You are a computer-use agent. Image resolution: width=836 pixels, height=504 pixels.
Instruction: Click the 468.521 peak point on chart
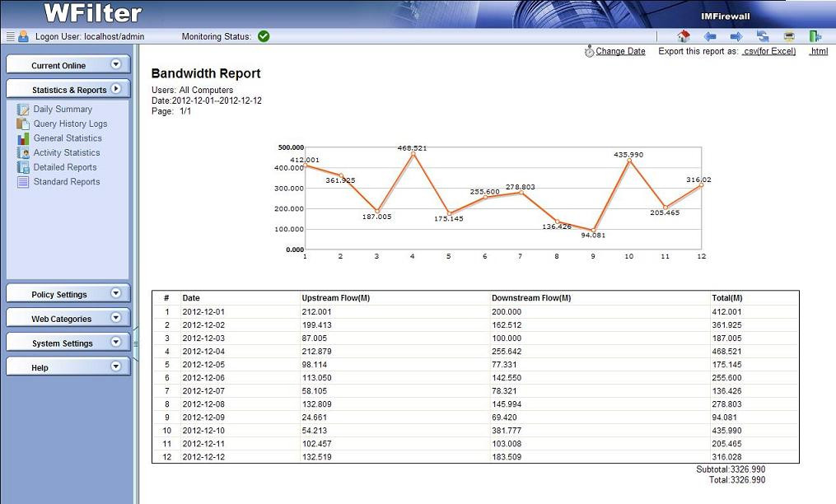[413, 154]
